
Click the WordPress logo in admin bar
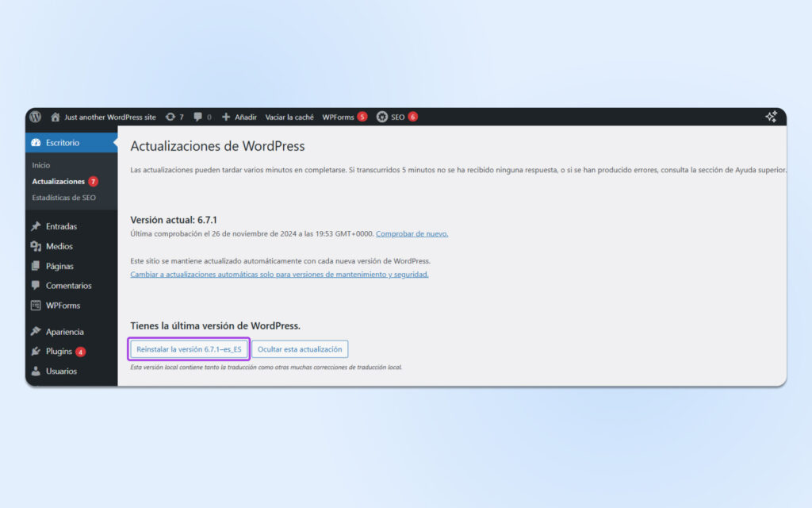tap(35, 117)
